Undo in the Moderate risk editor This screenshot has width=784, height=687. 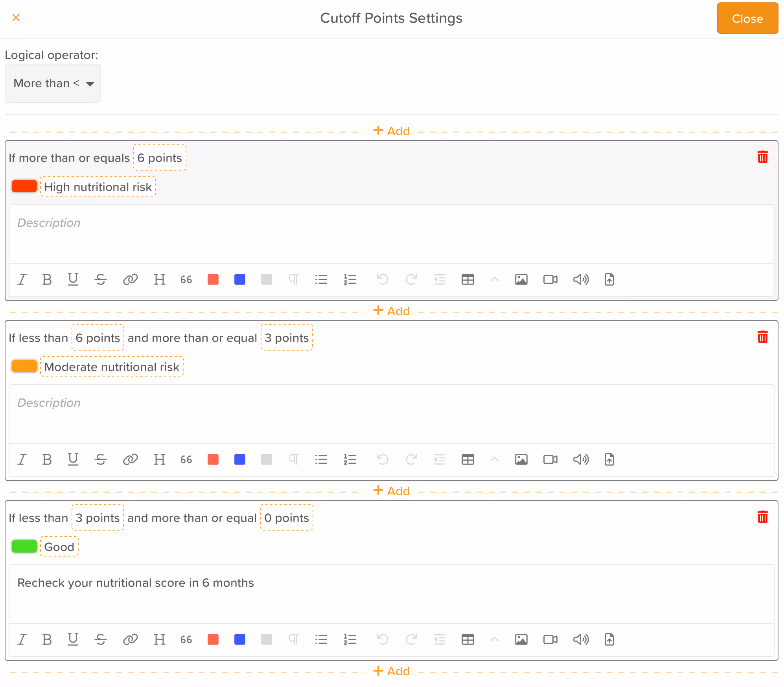tap(382, 459)
